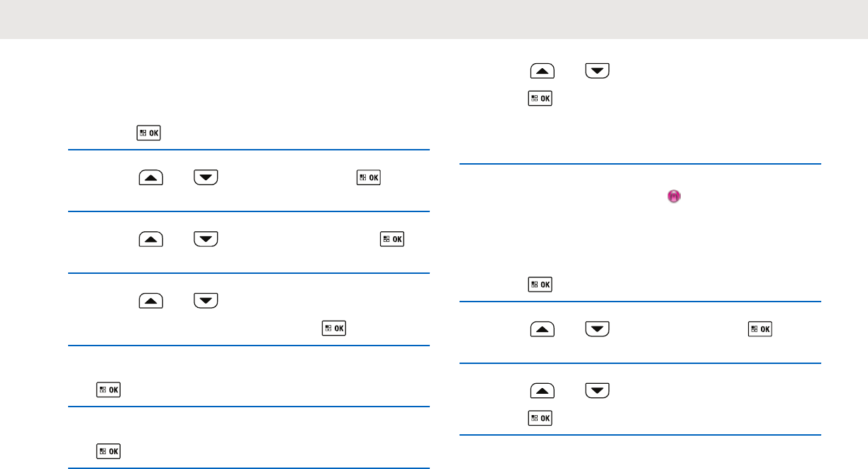Click the topmost OK key icon in left column
Screen dimensions: 868x469
pyautogui.click(x=150, y=134)
